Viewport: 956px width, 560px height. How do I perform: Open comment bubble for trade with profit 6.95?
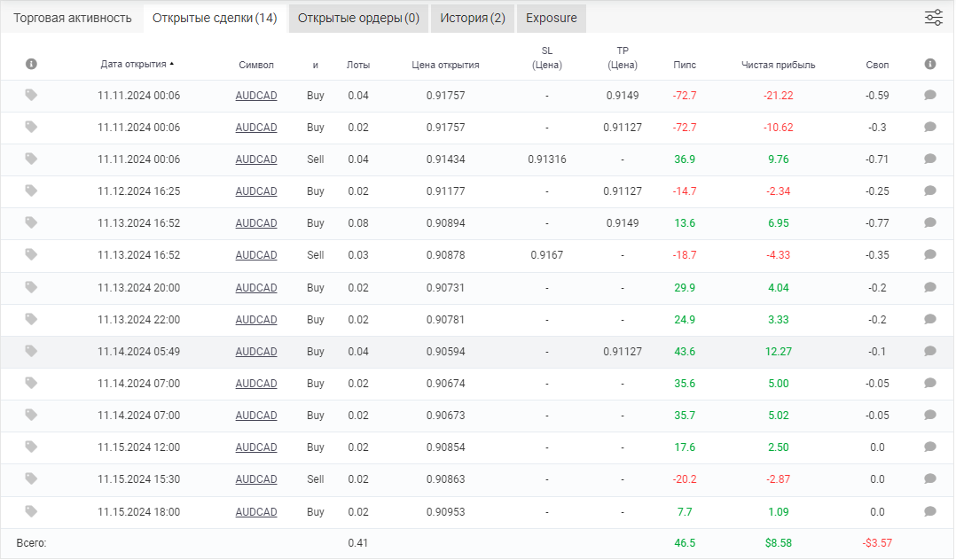coord(929,222)
